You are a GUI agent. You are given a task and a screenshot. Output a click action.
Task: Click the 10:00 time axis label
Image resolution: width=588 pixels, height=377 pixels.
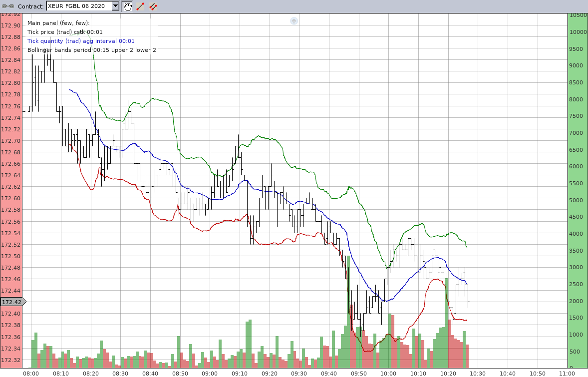388,374
